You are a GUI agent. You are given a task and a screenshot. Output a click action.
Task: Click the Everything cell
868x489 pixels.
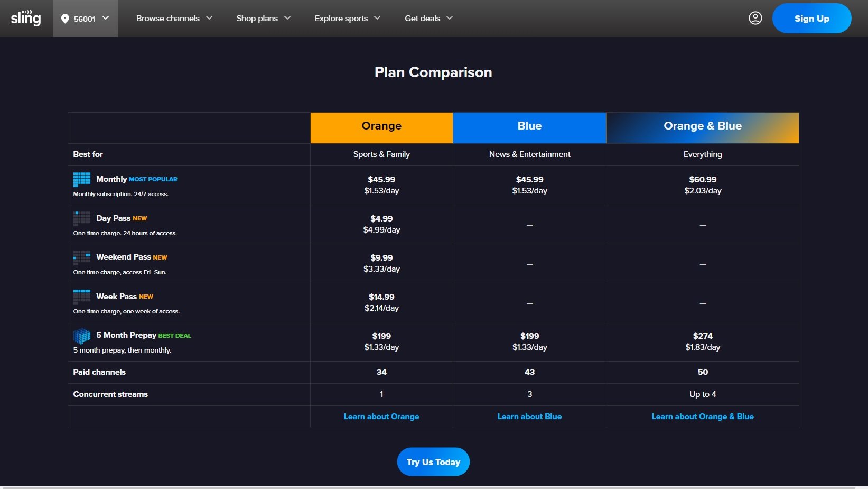tap(703, 154)
